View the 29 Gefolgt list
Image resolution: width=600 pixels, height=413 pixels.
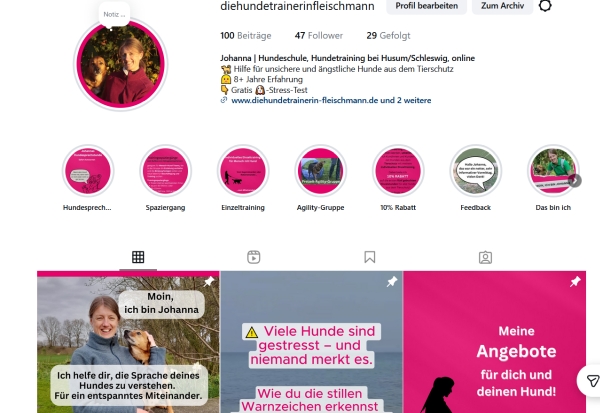(x=388, y=36)
